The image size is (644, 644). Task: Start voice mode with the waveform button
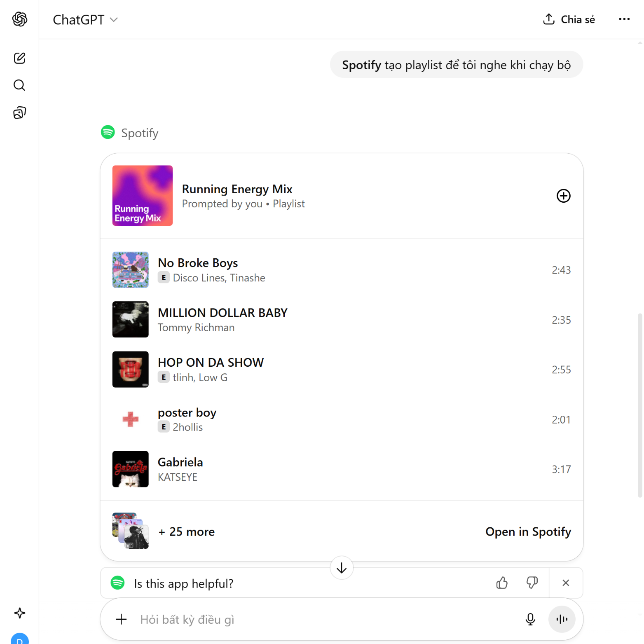tap(562, 619)
